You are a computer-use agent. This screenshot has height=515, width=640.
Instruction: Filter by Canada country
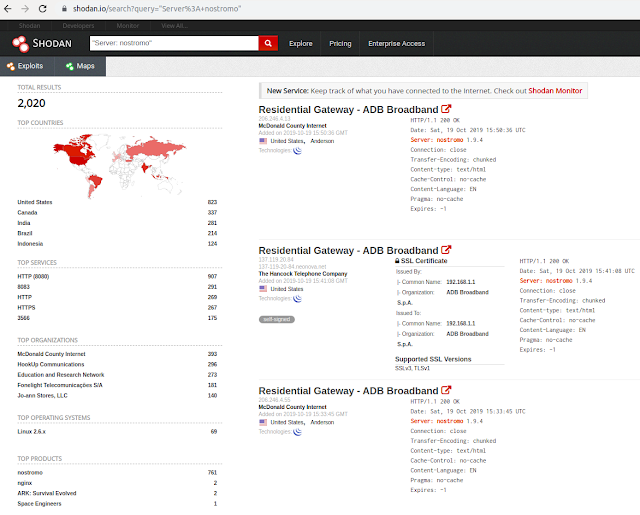click(x=27, y=213)
